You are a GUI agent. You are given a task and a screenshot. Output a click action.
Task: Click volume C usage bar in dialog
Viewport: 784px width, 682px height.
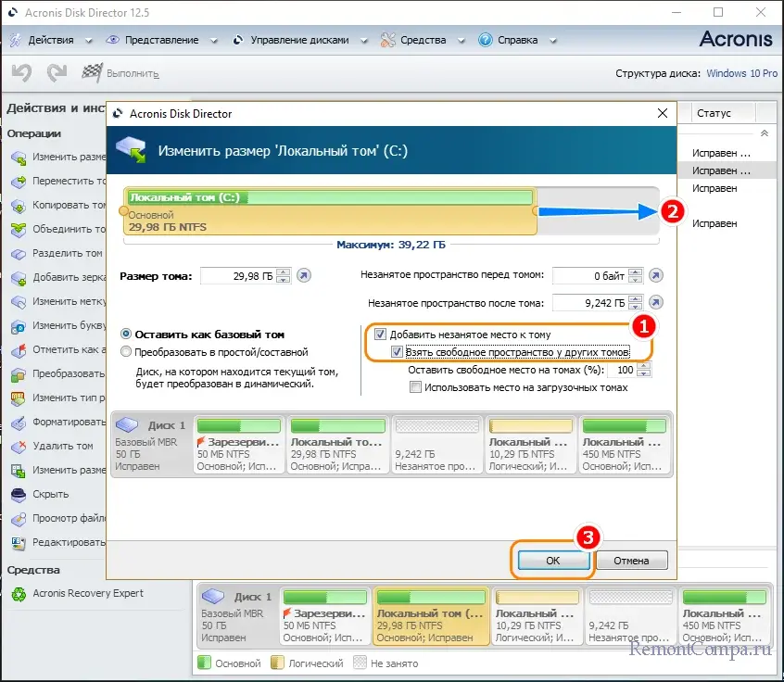[x=330, y=197]
